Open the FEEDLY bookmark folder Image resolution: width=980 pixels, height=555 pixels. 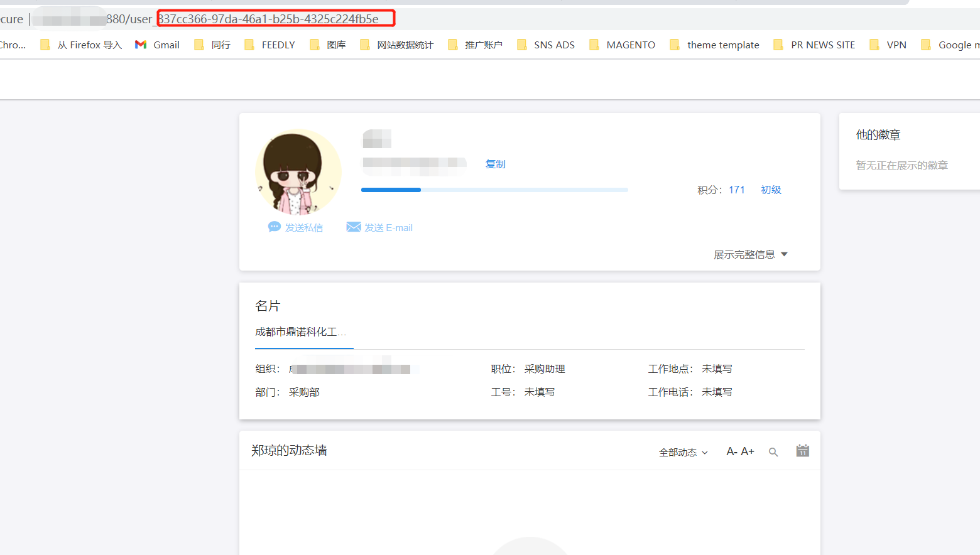click(270, 45)
